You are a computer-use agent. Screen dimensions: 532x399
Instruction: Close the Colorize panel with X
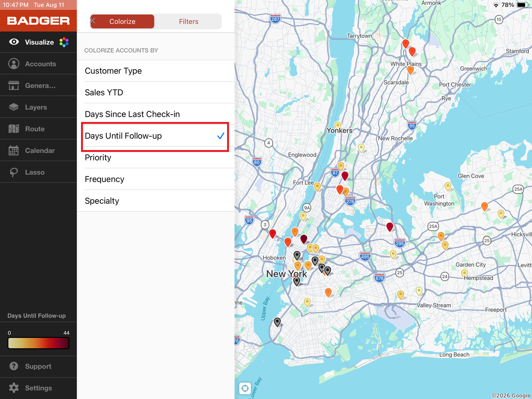(93, 21)
